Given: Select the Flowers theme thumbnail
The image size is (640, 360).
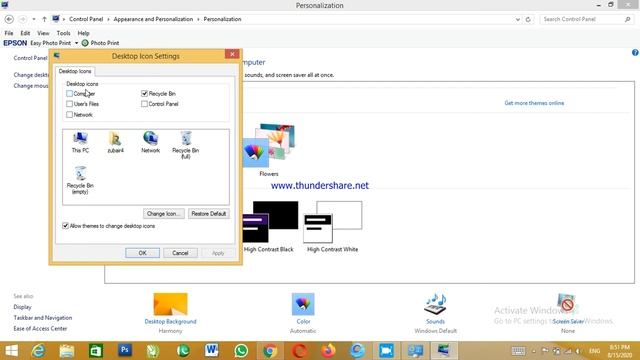Looking at the screenshot, I should pos(269,145).
